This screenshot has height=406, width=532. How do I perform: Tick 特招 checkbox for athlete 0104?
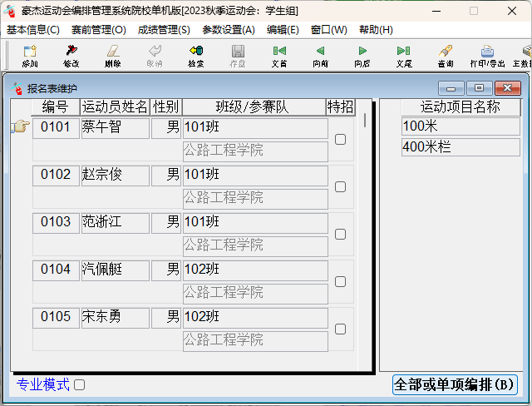(x=340, y=282)
